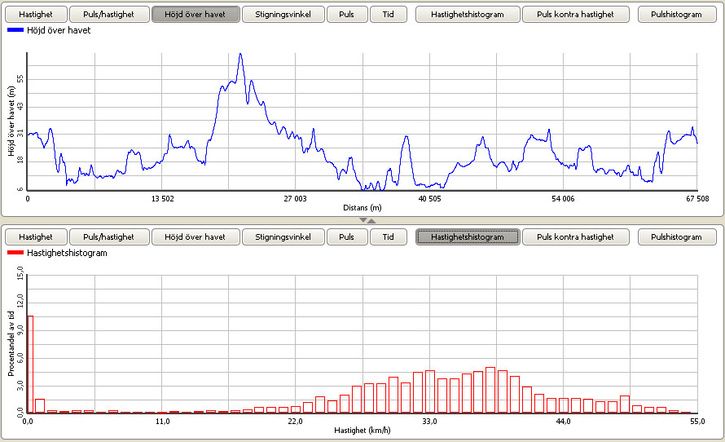Viewport: 725px width, 442px height.
Task: Click the red Hastighetshistogram legend swatch
Action: point(15,252)
